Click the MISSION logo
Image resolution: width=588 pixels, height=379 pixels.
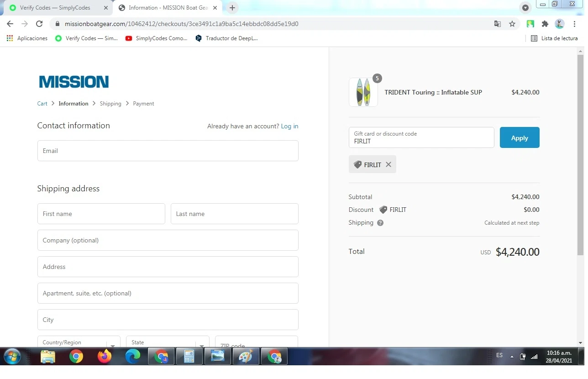[x=74, y=82]
